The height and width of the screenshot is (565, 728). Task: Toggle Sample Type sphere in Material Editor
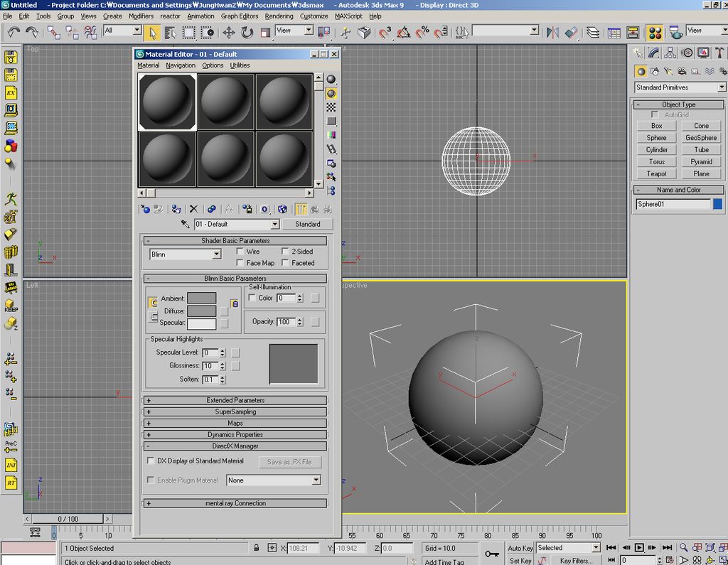click(331, 80)
